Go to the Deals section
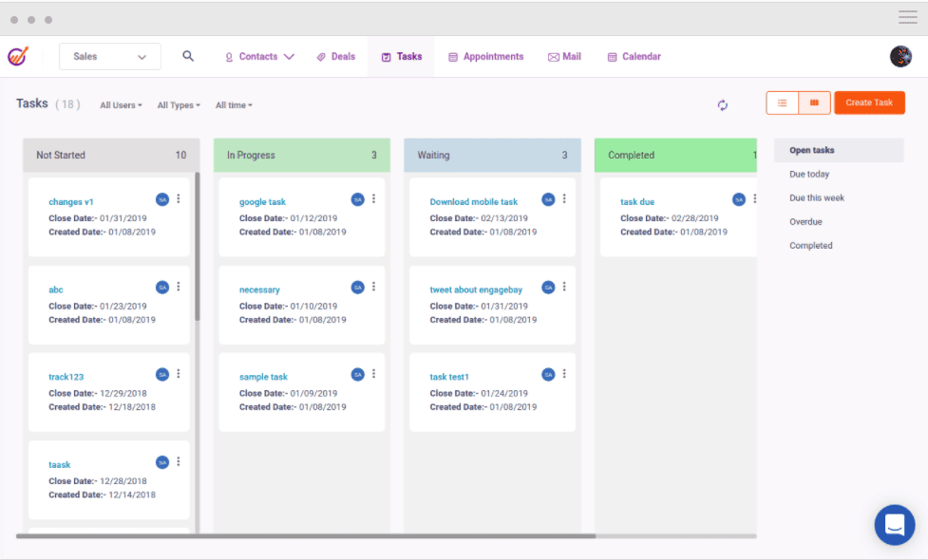Viewport: 928px width, 560px height. (x=335, y=56)
